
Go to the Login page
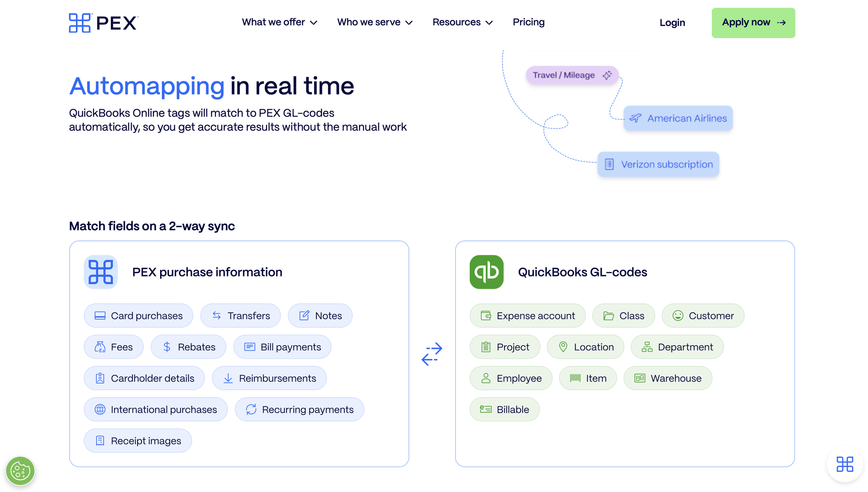672,23
